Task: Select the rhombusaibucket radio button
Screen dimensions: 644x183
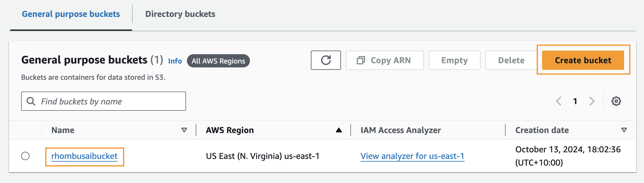Action: (x=25, y=156)
